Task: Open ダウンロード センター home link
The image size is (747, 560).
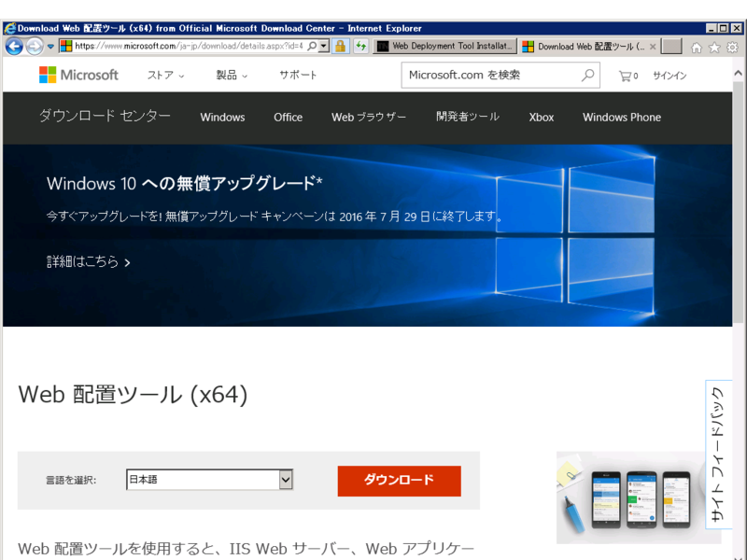Action: (x=105, y=116)
